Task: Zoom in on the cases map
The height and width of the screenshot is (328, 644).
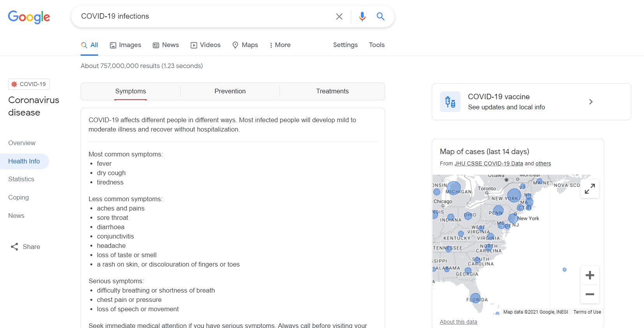Action: tap(590, 275)
